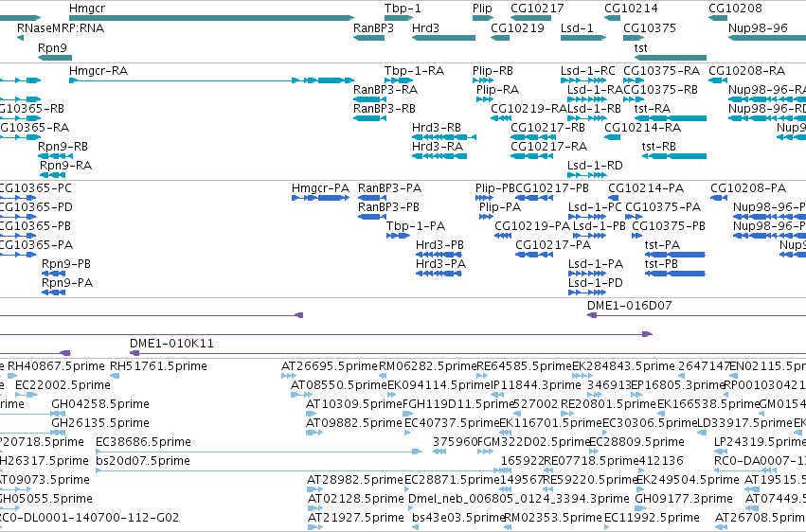Select the Lsd-1-PD protein
The width and height of the screenshot is (806, 532).
(x=587, y=293)
